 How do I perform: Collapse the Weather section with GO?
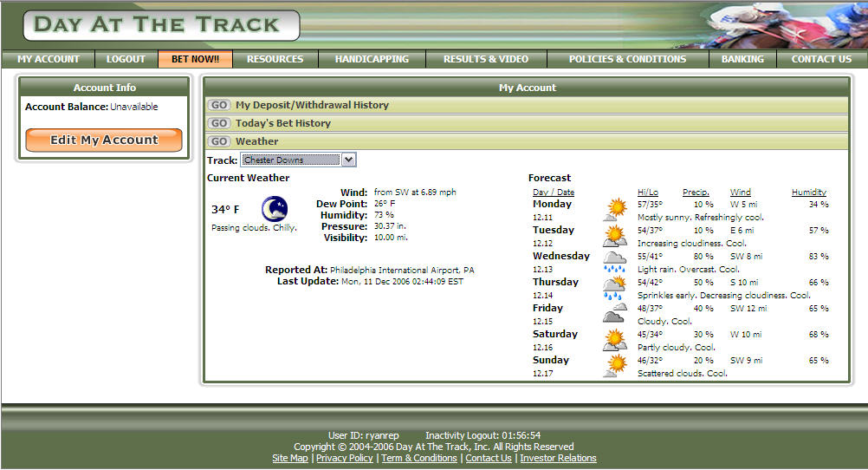218,141
